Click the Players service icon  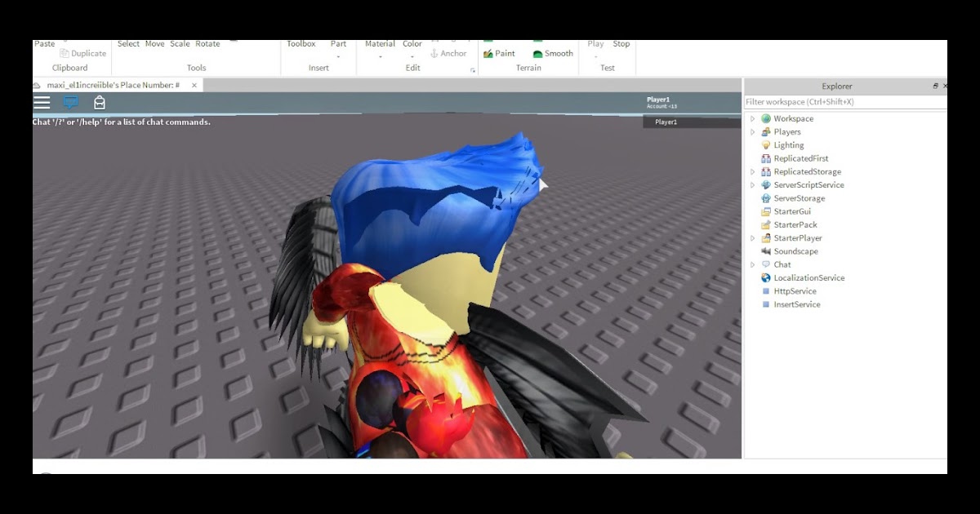coord(766,131)
